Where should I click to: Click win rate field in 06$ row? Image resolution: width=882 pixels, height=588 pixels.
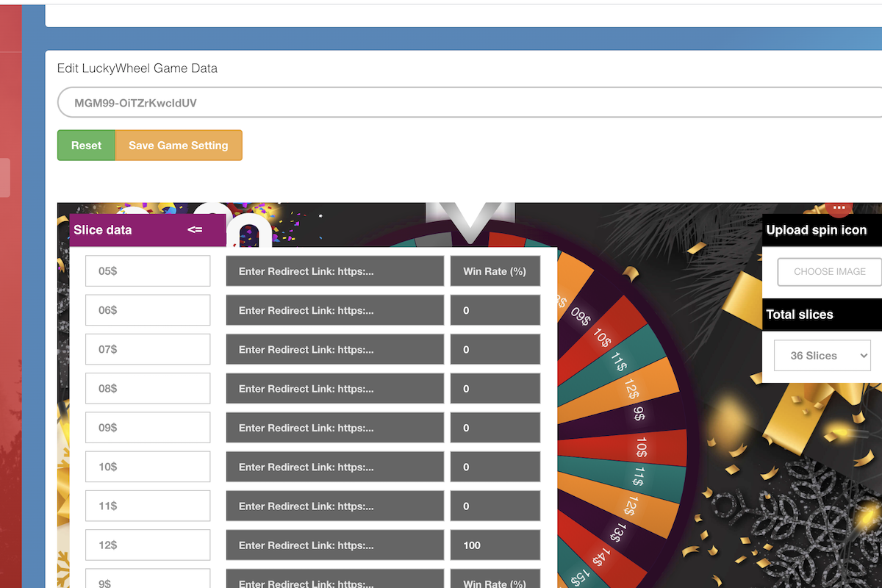(495, 310)
